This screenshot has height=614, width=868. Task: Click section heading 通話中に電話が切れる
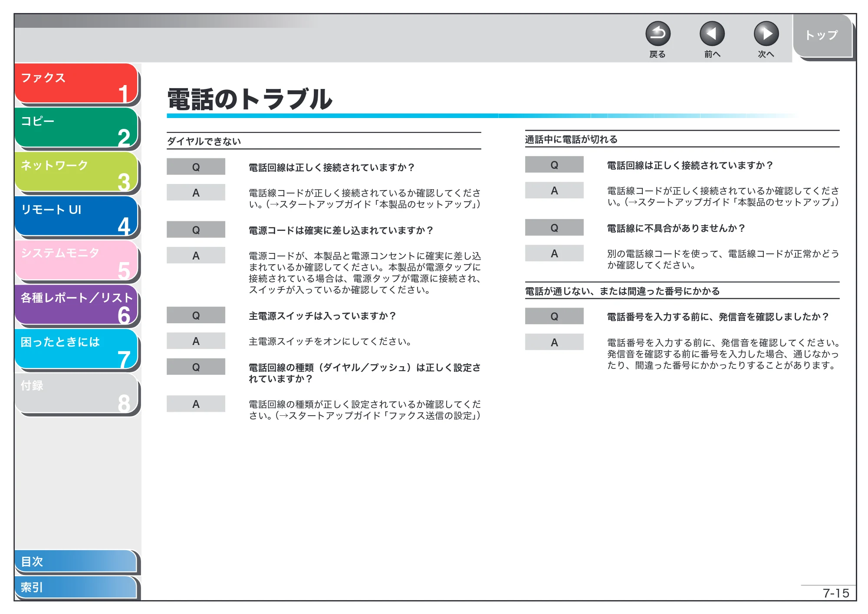coord(571,139)
